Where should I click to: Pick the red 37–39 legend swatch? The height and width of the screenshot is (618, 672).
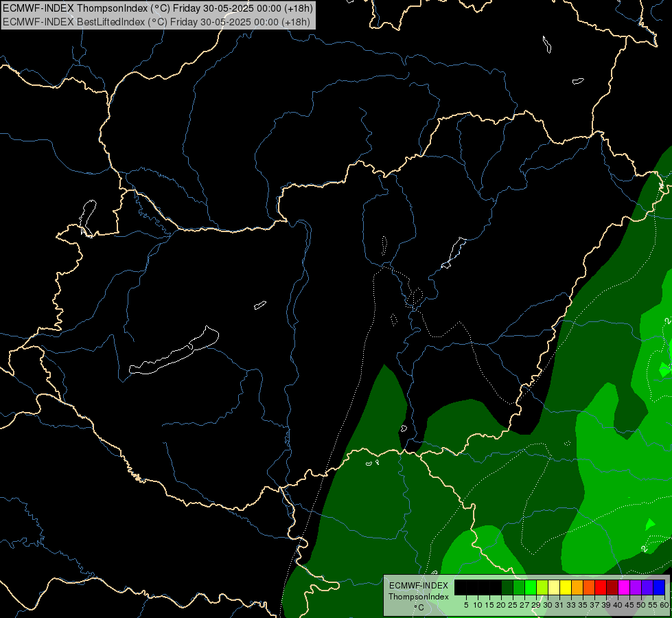(x=601, y=587)
